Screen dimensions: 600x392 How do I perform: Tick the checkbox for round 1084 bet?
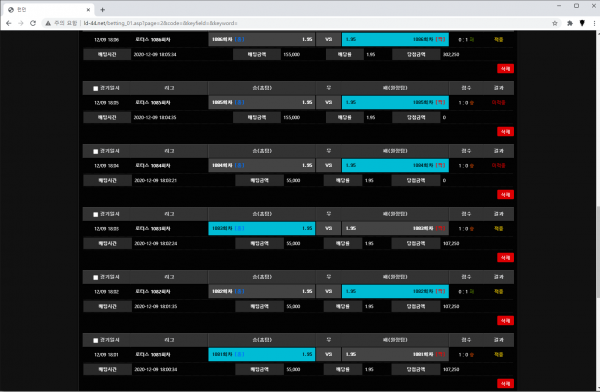(x=96, y=152)
